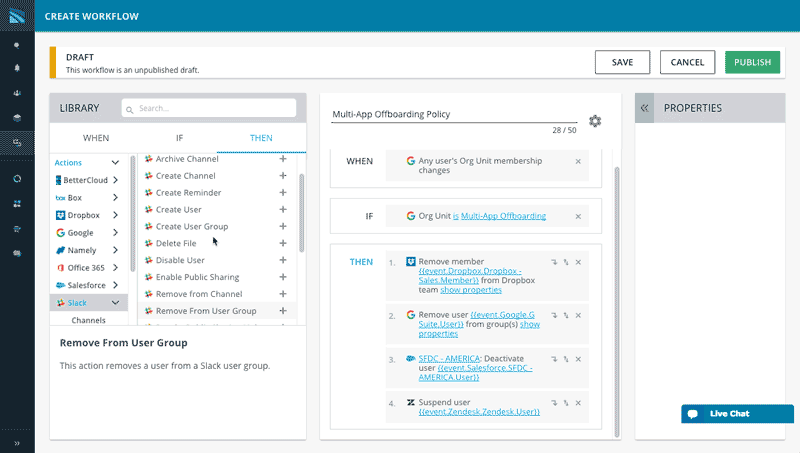Open Multi-App Offboarding org unit link

click(x=503, y=216)
